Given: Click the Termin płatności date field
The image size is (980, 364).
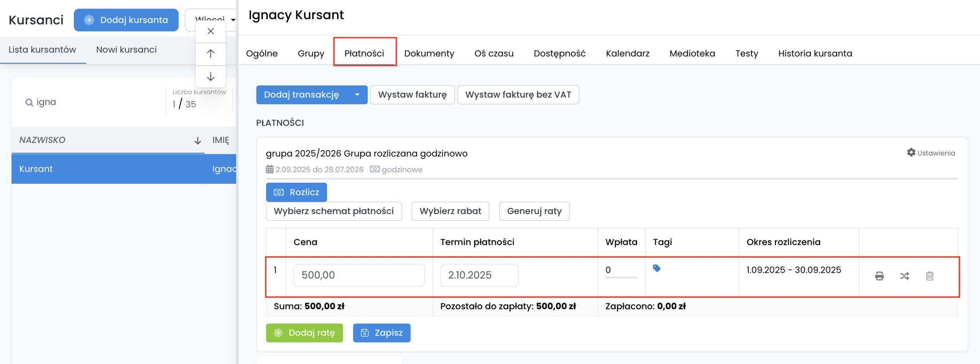Looking at the screenshot, I should 479,275.
